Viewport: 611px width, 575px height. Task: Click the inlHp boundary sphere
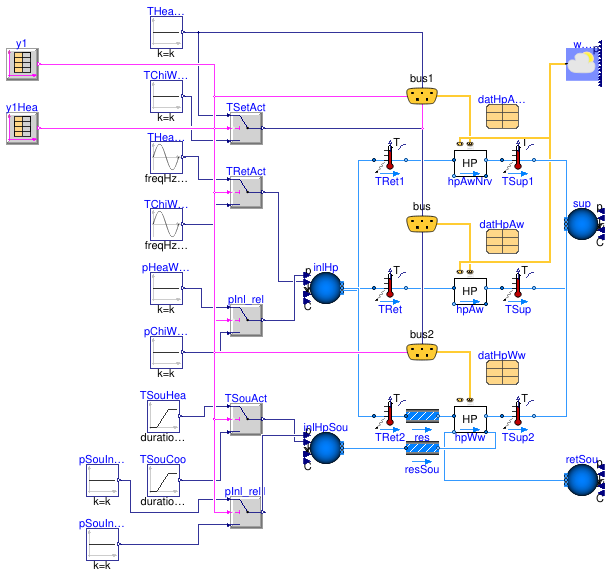click(326, 288)
